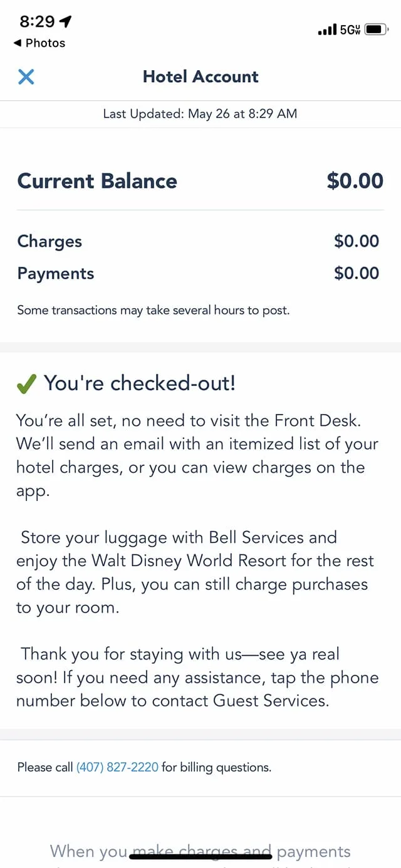Tap the cellular signal bars icon
This screenshot has width=401, height=868.
pos(327,29)
